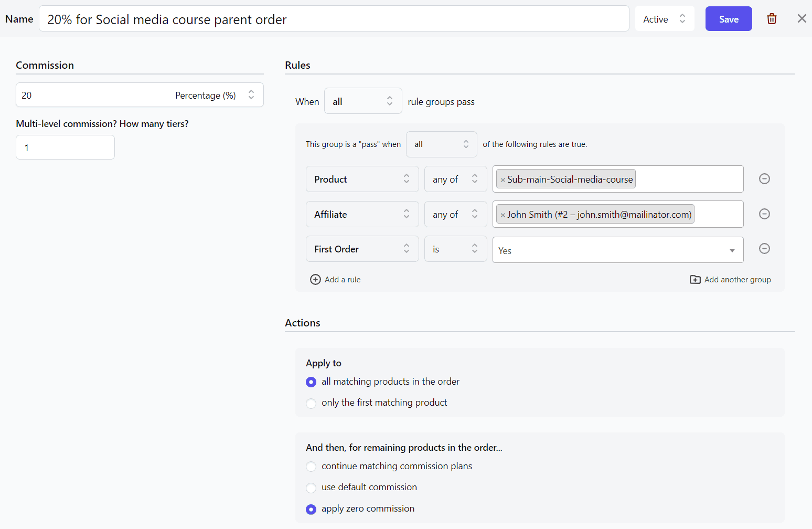Open the First Order is operator dropdown
Viewport: 812px width, 529px height.
click(x=455, y=249)
